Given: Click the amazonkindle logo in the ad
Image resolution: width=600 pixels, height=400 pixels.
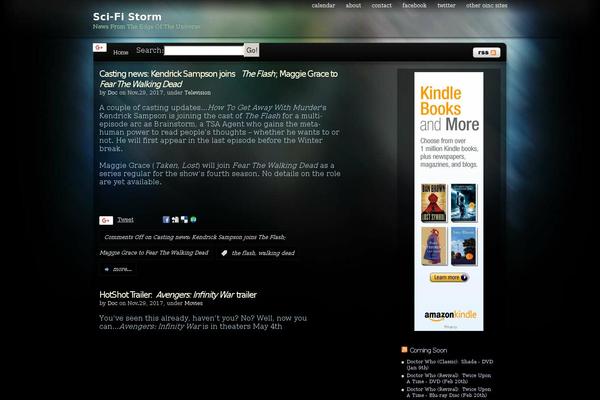Looking at the screenshot, I should 450,315.
